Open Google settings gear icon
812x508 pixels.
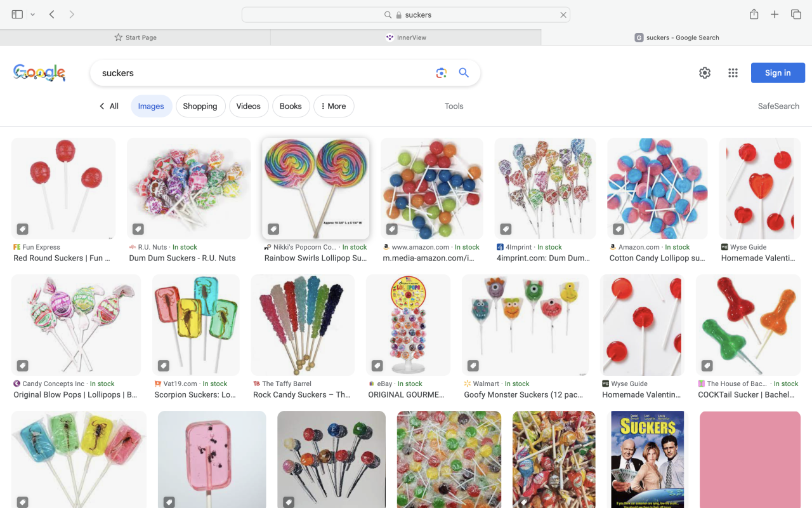705,73
